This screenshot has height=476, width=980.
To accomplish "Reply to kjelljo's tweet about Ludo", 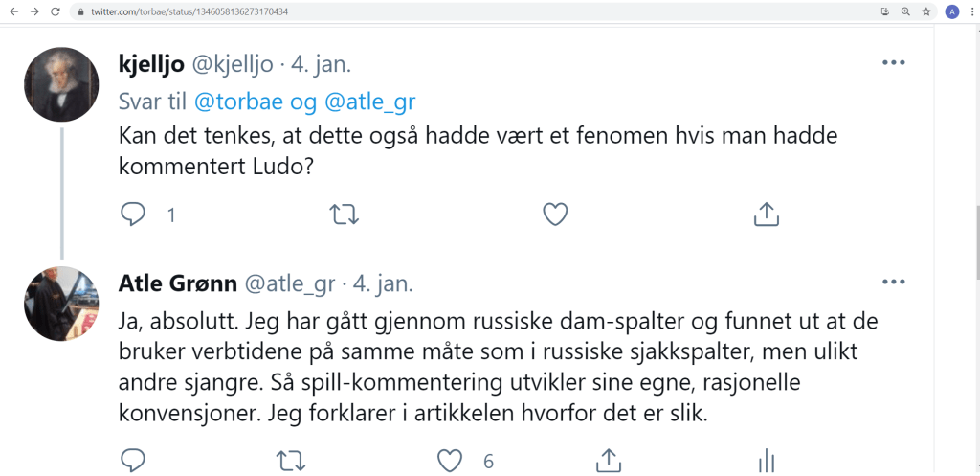I will (133, 215).
